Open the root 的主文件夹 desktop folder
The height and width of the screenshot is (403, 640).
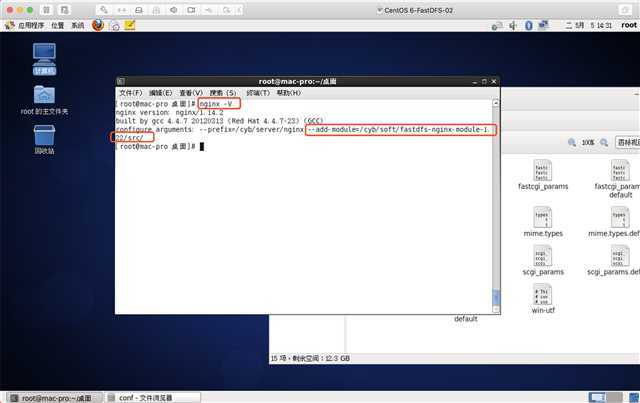(44, 100)
